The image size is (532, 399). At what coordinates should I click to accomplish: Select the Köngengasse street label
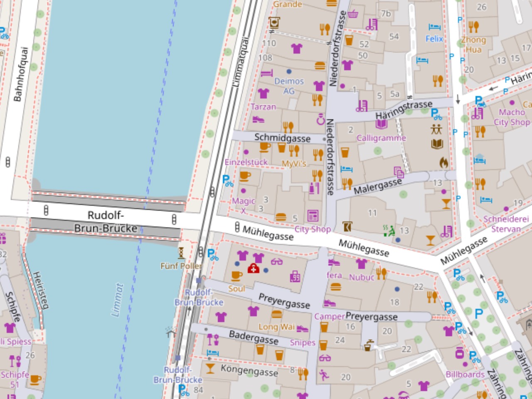249,370
